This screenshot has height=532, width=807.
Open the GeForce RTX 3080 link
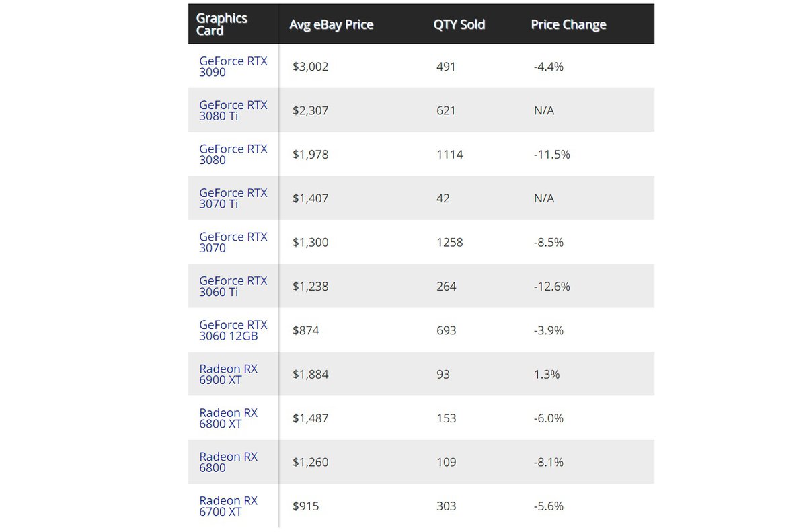click(233, 155)
